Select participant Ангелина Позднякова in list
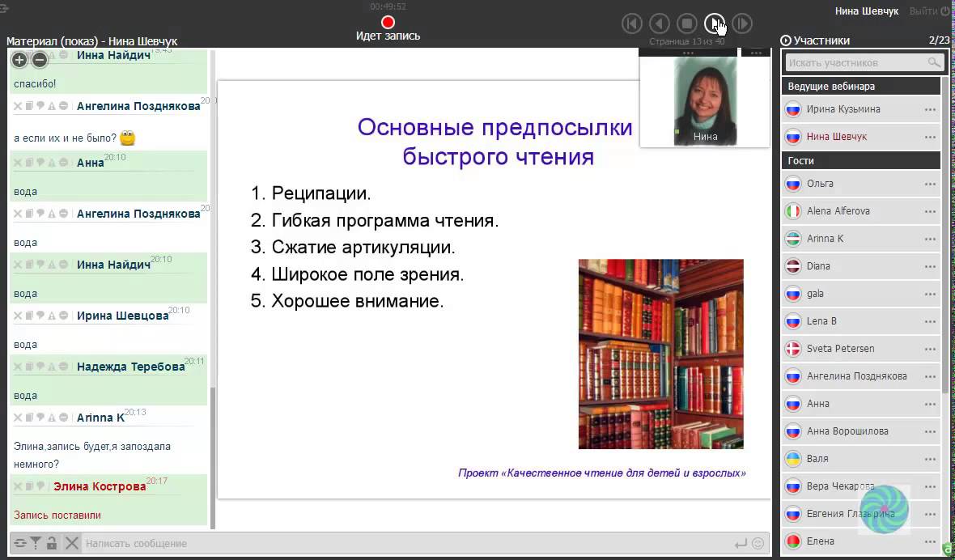 tap(860, 376)
